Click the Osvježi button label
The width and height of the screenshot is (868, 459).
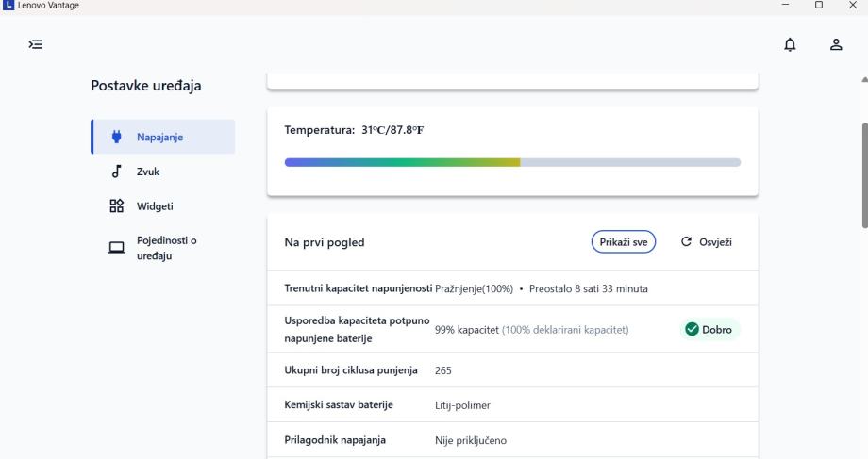714,242
